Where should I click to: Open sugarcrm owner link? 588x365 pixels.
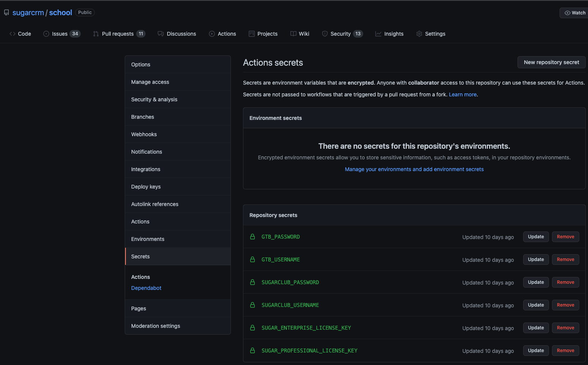pos(28,13)
